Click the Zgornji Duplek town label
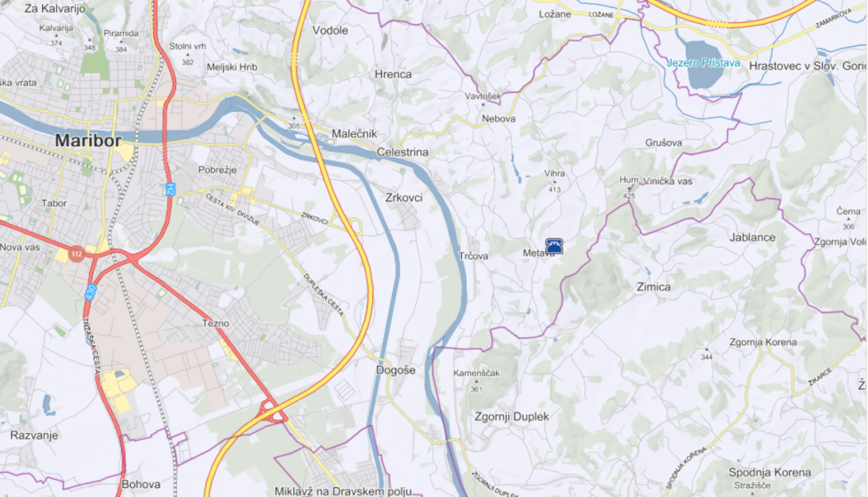 coord(512,416)
